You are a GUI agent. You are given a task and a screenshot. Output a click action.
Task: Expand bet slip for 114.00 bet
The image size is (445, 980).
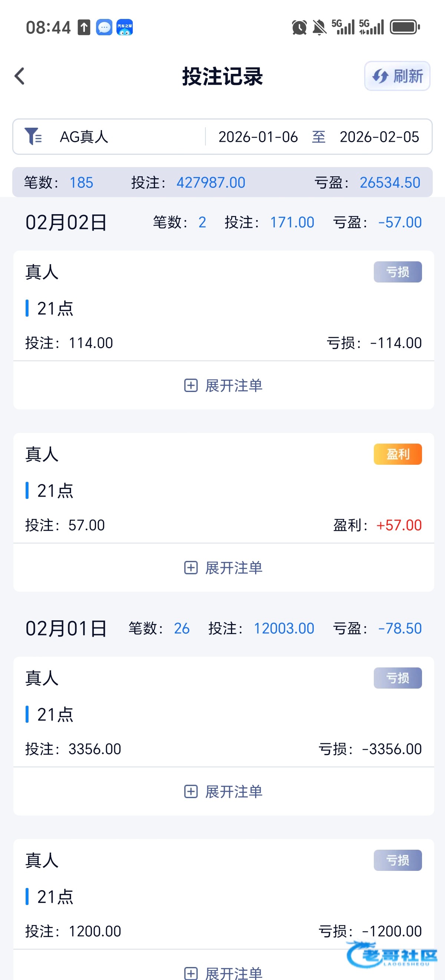223,385
